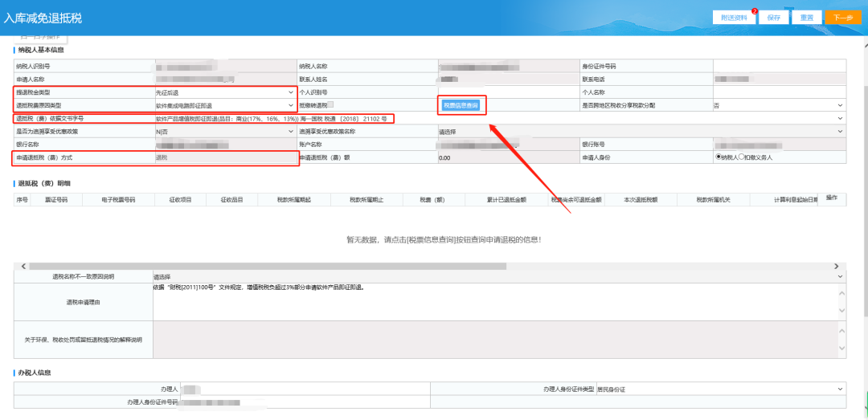Expand the 退抵税（费）依据文书字号 dropdown
The image size is (868, 420).
click(x=500, y=118)
